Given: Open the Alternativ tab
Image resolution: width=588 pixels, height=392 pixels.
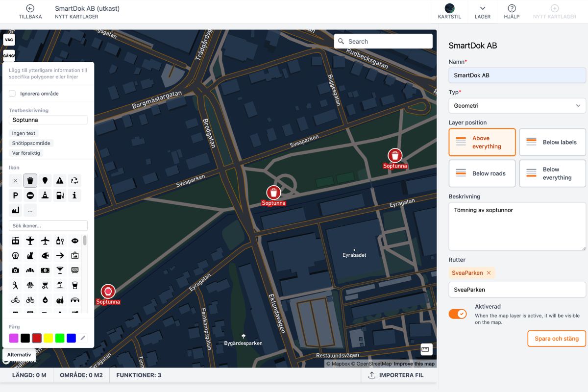Looking at the screenshot, I should (x=19, y=355).
